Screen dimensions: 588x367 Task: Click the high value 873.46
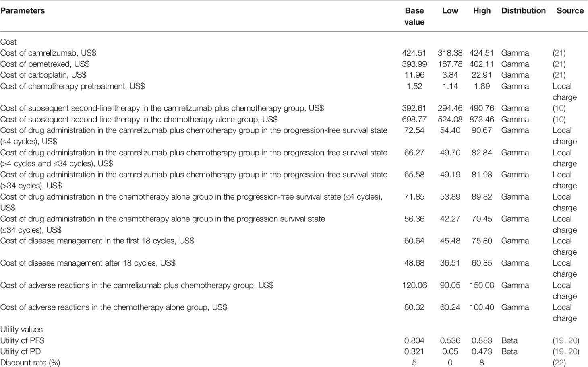[482, 120]
